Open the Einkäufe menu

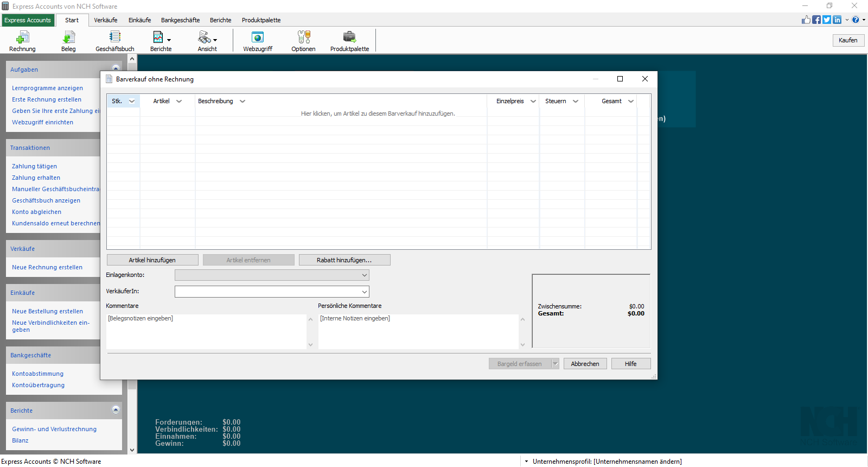pyautogui.click(x=140, y=20)
